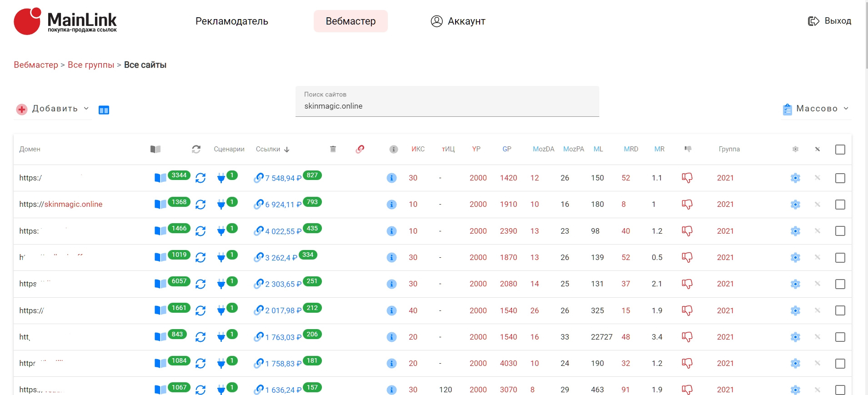Open the account user icon
Screen dimensions: 868x395
pyautogui.click(x=437, y=21)
